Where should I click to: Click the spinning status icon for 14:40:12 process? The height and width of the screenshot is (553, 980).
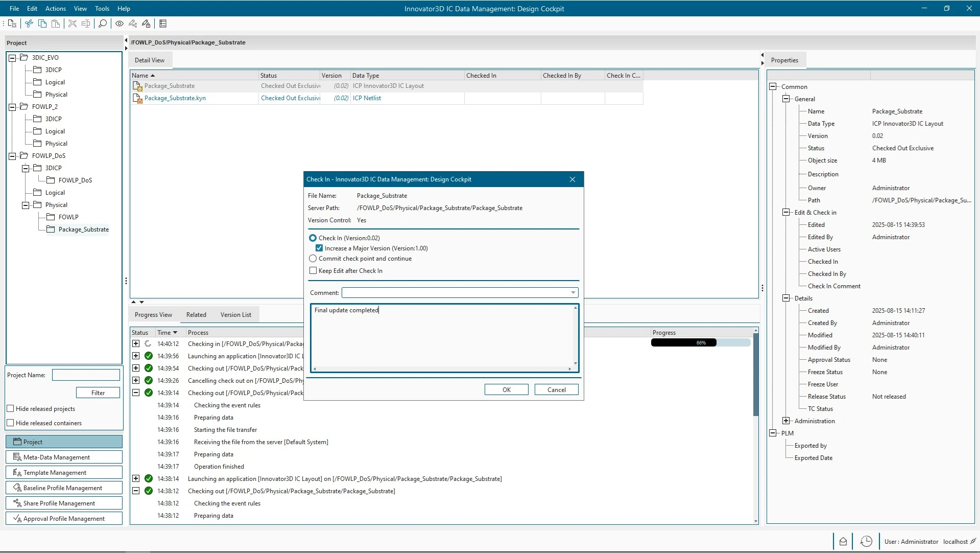pos(148,344)
